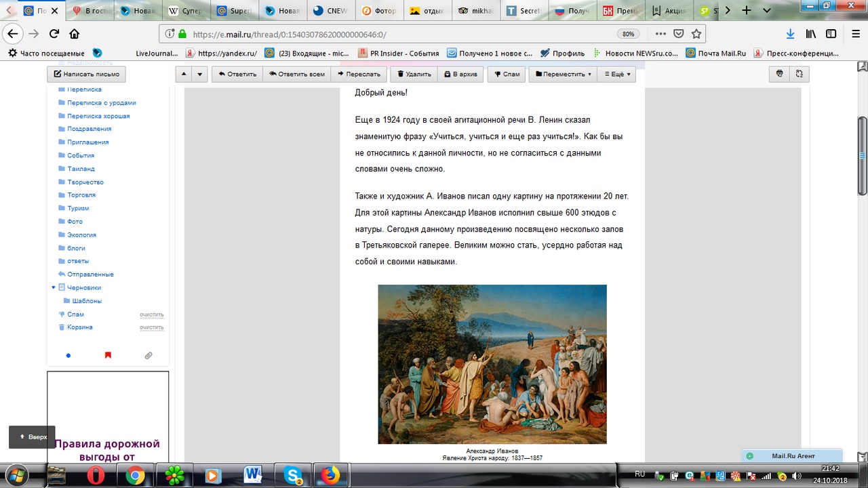Open the Переписка folder
This screenshot has height=488, width=868.
pos(84,89)
